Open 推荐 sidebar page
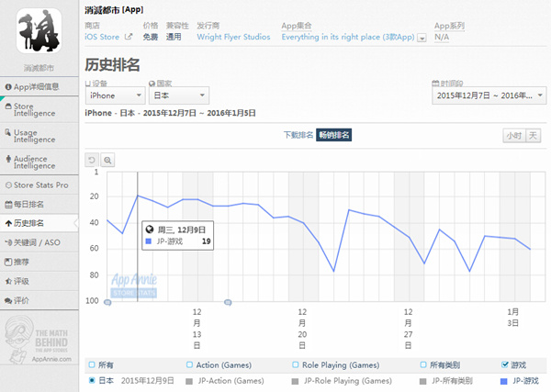Viewport: 551px width, 392px height. [39, 262]
